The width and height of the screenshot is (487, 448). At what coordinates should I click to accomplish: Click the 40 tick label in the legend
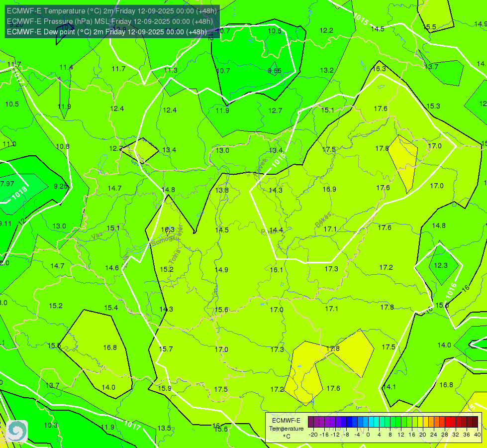pos(478,435)
